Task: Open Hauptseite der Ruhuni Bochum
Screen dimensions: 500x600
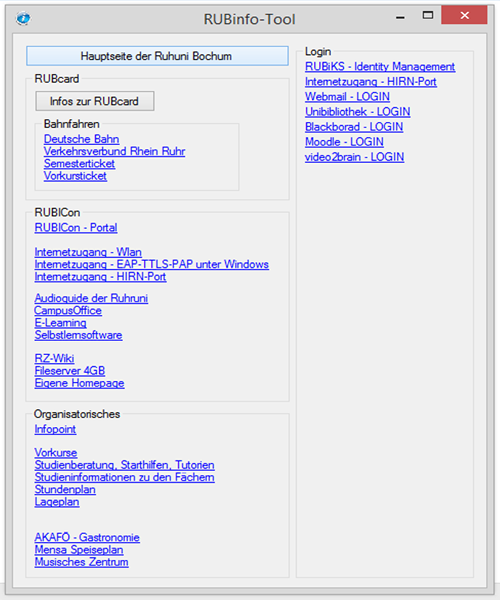Action: [157, 56]
